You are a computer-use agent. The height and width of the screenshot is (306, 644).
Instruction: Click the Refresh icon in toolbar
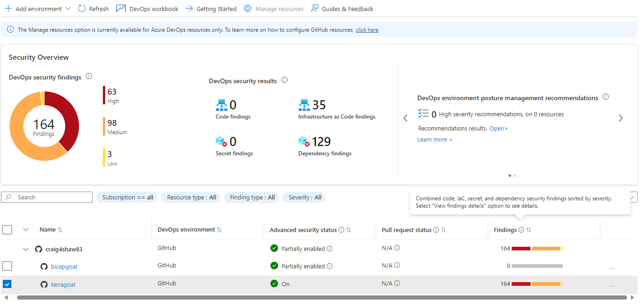[x=82, y=9]
